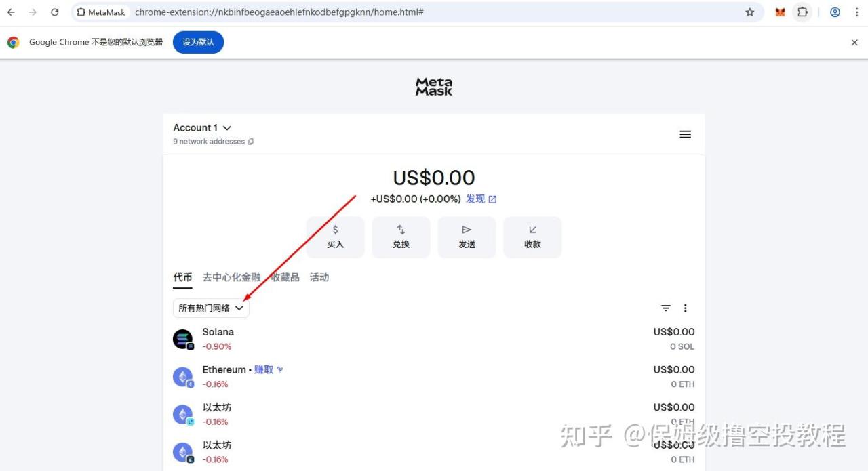
Task: Open the MetaMask hamburger menu
Action: click(685, 134)
